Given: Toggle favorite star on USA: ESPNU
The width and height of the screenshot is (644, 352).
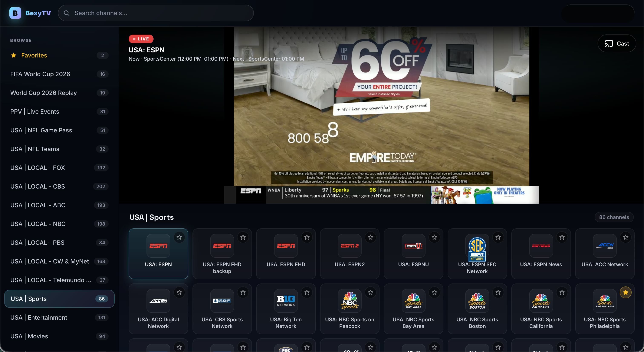Looking at the screenshot, I should point(434,237).
